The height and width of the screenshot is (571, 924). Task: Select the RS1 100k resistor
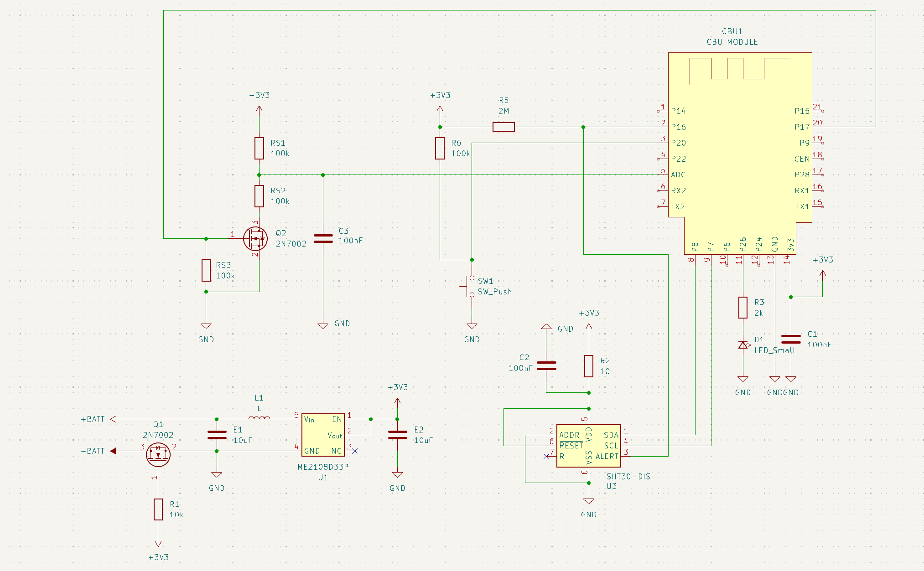(x=259, y=148)
